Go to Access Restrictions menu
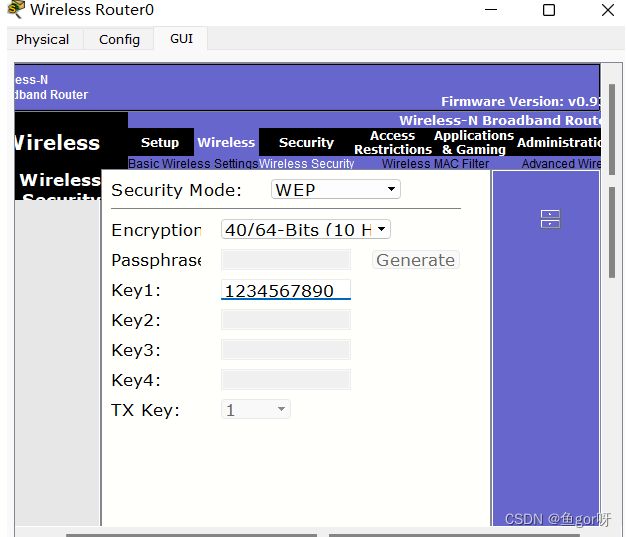The height and width of the screenshot is (537, 627). pyautogui.click(x=393, y=142)
